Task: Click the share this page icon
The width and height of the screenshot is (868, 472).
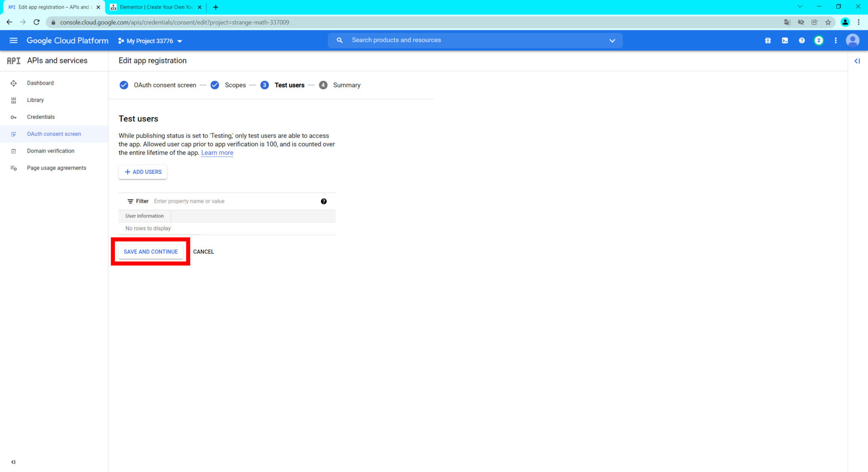Action: click(x=814, y=22)
